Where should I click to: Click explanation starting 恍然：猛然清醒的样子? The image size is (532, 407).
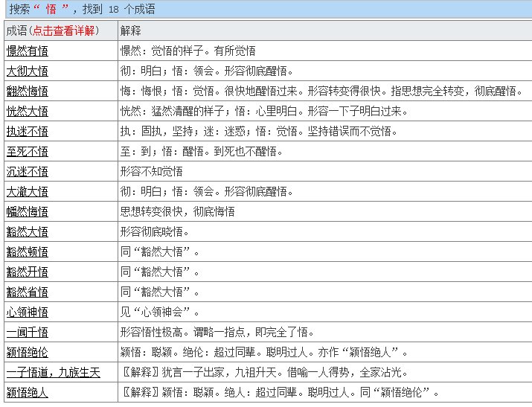264,111
